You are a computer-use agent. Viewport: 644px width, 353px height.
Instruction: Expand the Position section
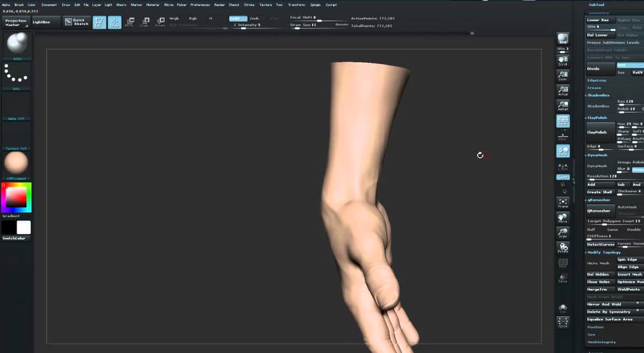point(595,327)
